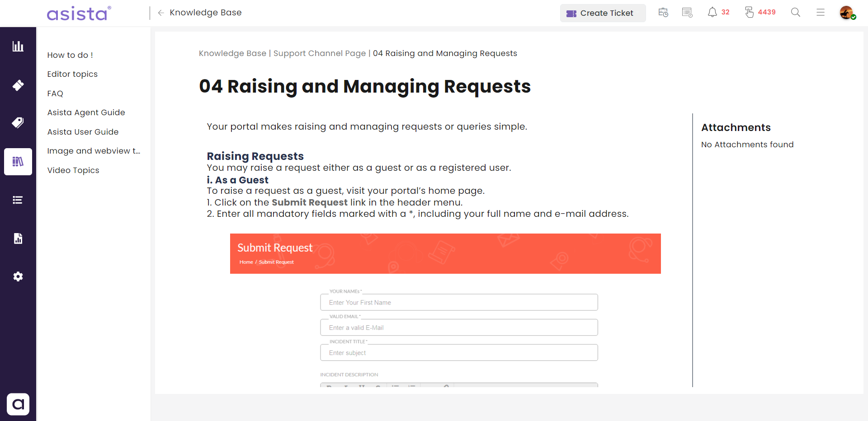Image resolution: width=868 pixels, height=421 pixels.
Task: Open the list view icon in sidebar
Action: [18, 200]
